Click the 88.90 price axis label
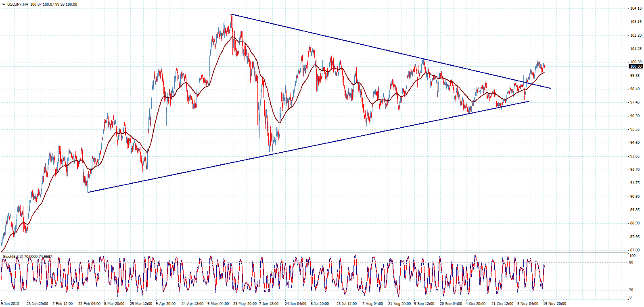Image resolution: width=644 pixels, height=307 pixels. (x=635, y=223)
